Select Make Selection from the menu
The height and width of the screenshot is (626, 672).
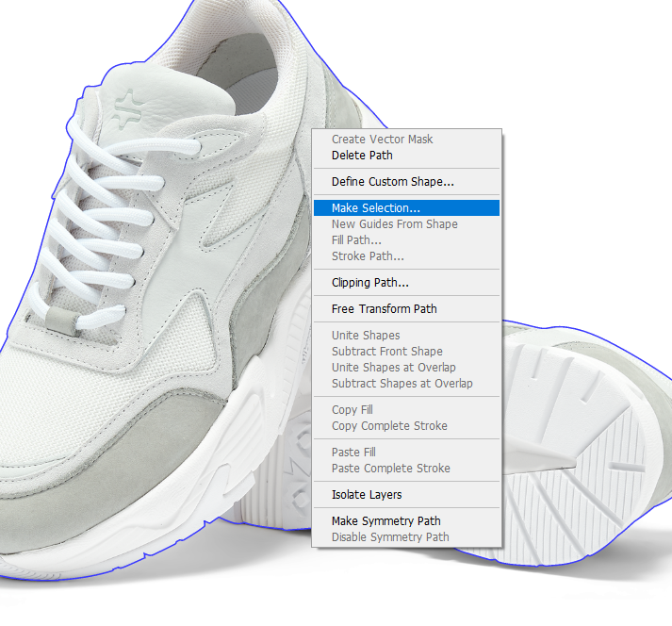point(375,208)
